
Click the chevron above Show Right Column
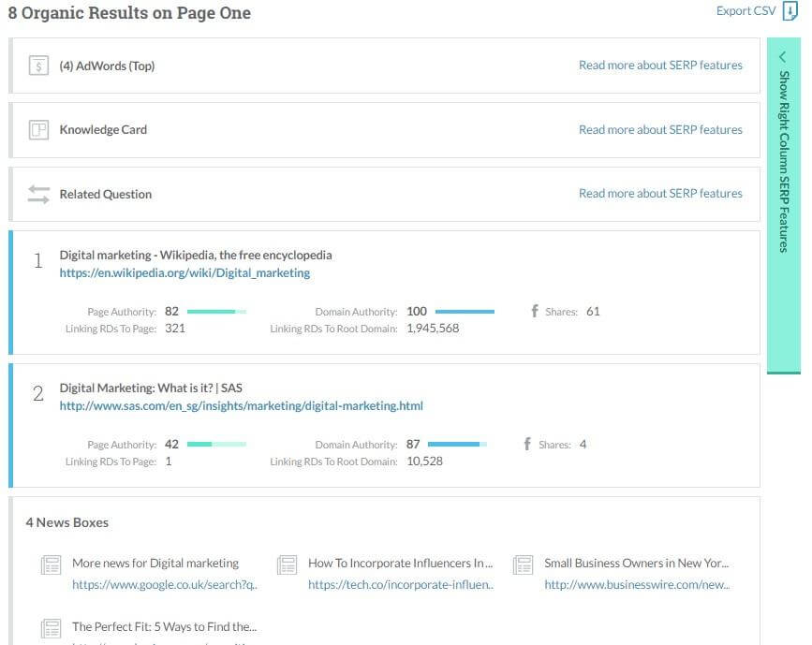[782, 56]
